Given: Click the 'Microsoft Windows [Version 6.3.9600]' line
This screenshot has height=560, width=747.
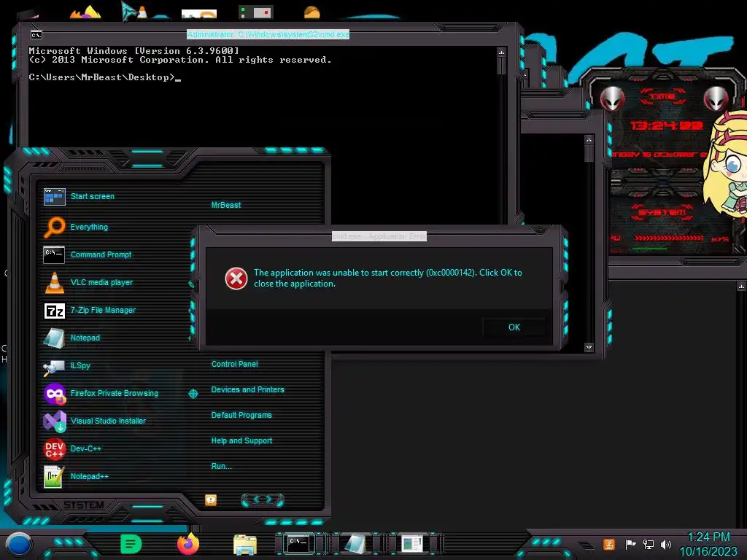Looking at the screenshot, I should pyautogui.click(x=134, y=51).
